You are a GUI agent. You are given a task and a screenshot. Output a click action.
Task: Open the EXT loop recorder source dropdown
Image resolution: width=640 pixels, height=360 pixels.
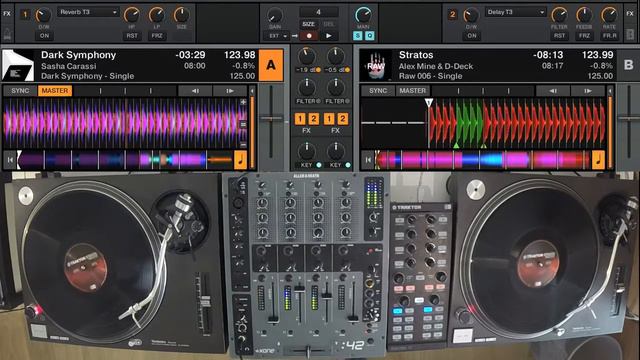(x=278, y=36)
